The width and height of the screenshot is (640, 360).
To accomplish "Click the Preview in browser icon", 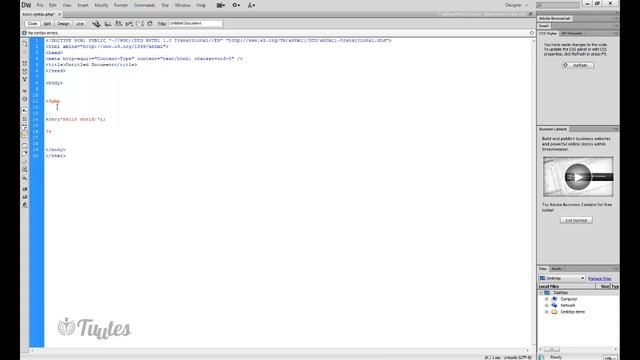I will [x=108, y=24].
